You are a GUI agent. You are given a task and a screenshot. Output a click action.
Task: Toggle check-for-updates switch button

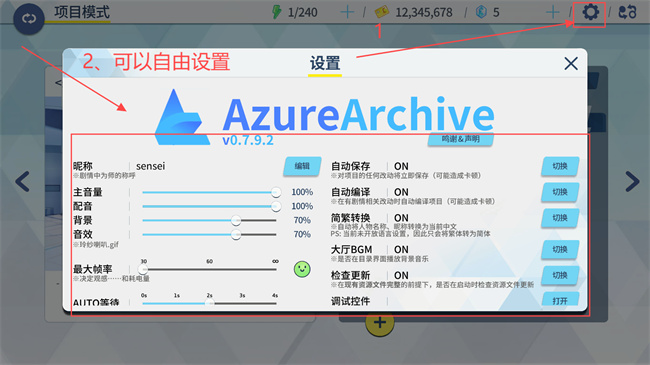click(560, 275)
